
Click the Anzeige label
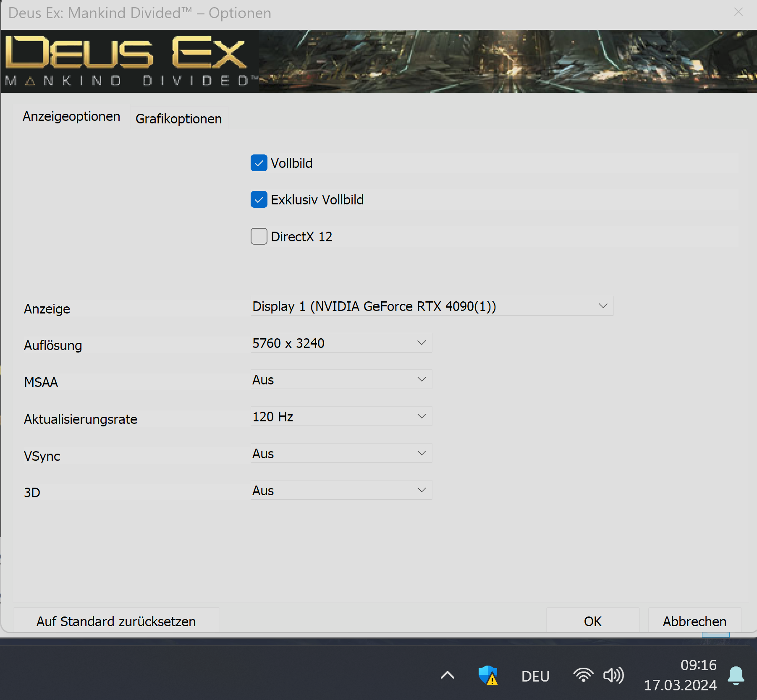tap(47, 309)
